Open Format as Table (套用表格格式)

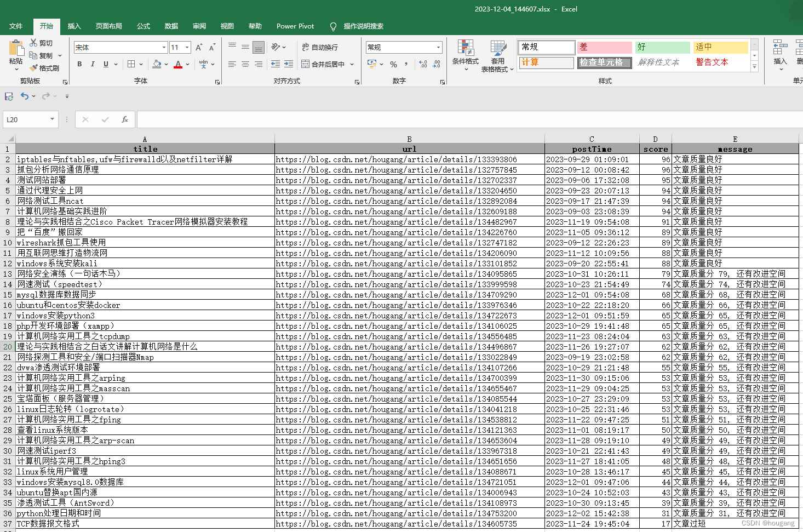497,56
